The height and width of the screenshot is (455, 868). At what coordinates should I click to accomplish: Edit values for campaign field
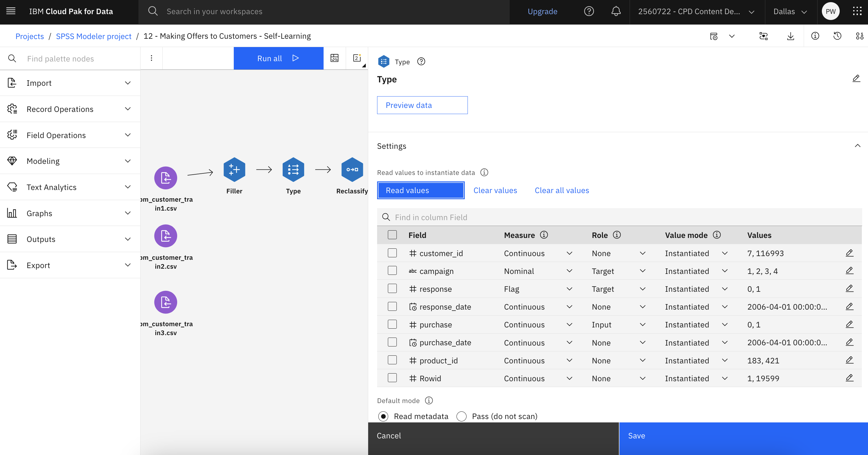[x=850, y=271]
